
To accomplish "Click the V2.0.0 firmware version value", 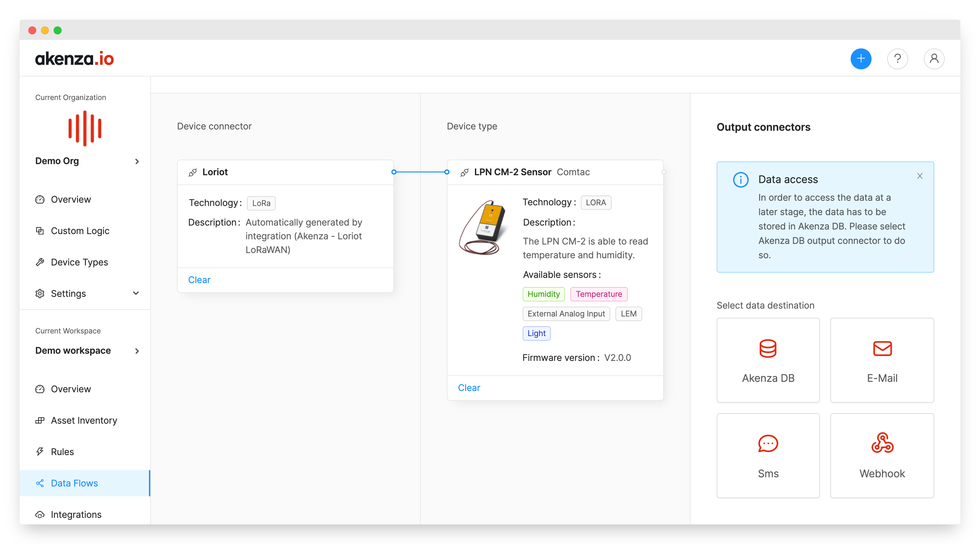I will point(617,357).
